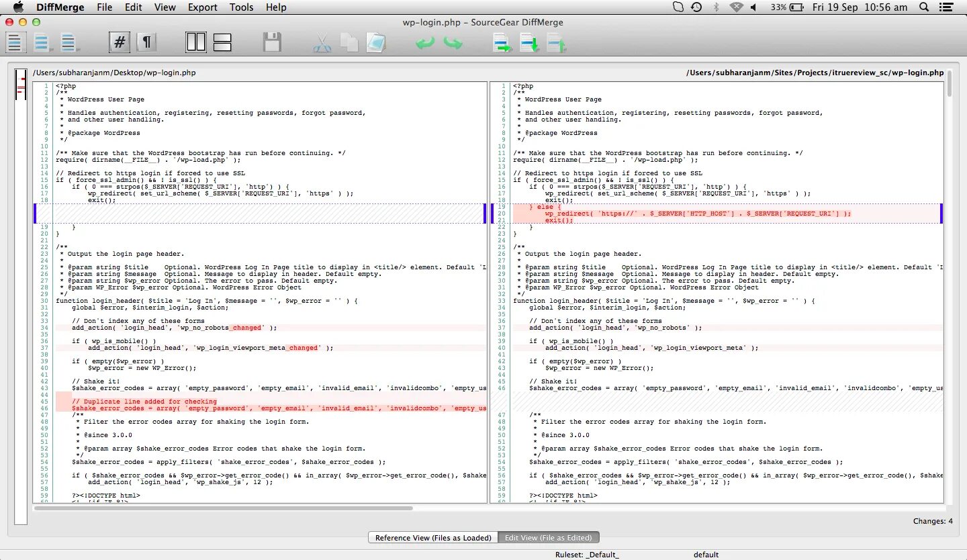Screen dimensions: 967x560
Task: Open the show differences only display dropdown
Action: coord(42,42)
